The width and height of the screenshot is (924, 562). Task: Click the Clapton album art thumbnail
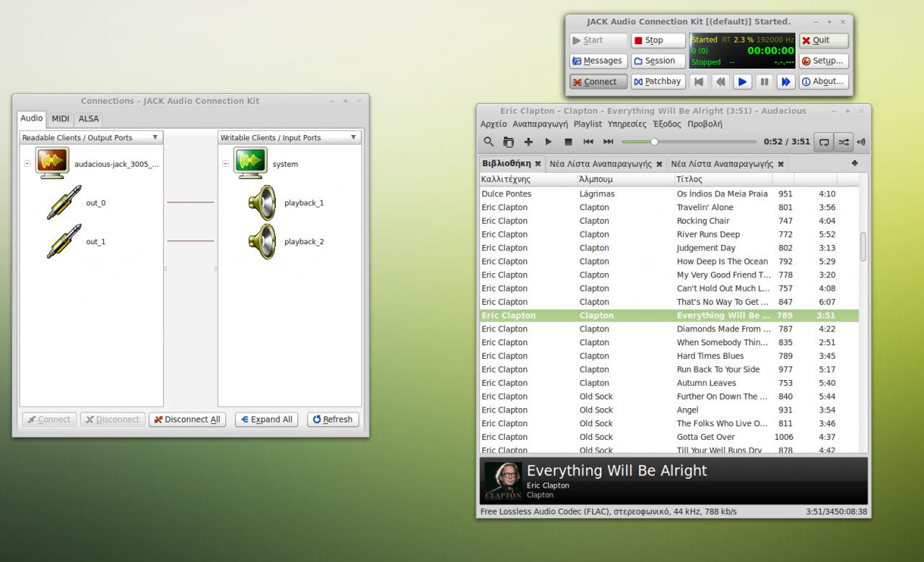(x=502, y=480)
